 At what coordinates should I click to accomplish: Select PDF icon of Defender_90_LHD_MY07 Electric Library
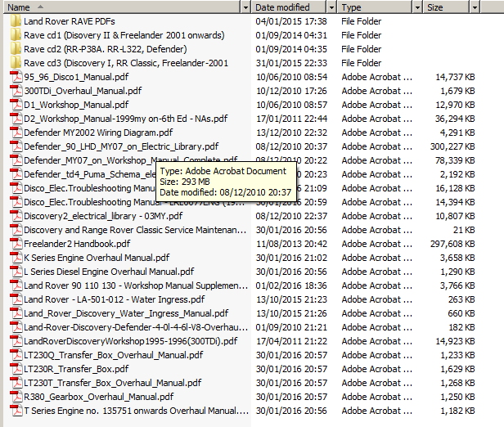click(x=16, y=146)
